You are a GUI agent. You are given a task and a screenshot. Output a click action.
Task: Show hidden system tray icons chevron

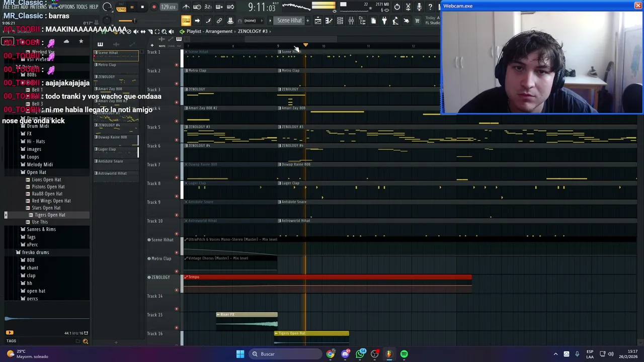coord(555,354)
